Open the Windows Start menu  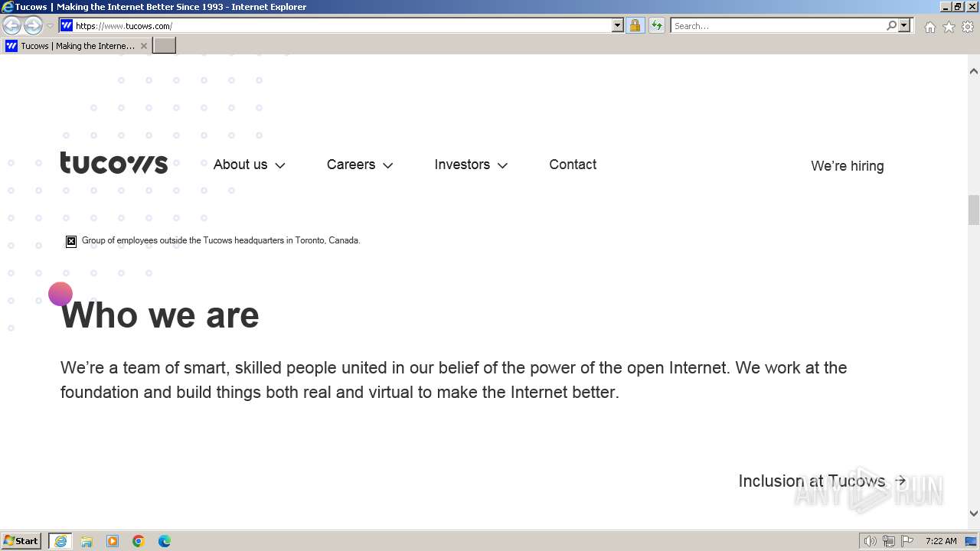(21, 540)
